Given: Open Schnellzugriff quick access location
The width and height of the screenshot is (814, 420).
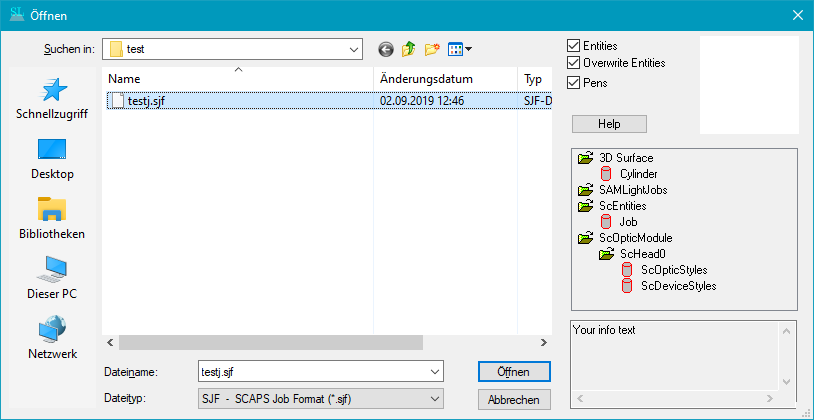Looking at the screenshot, I should (51, 98).
